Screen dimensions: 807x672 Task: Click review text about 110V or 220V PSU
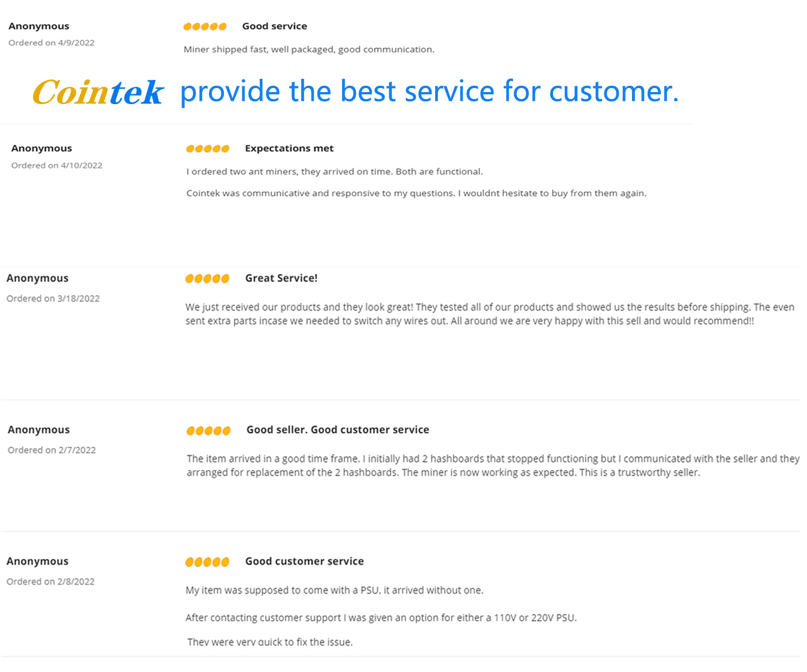pos(381,618)
